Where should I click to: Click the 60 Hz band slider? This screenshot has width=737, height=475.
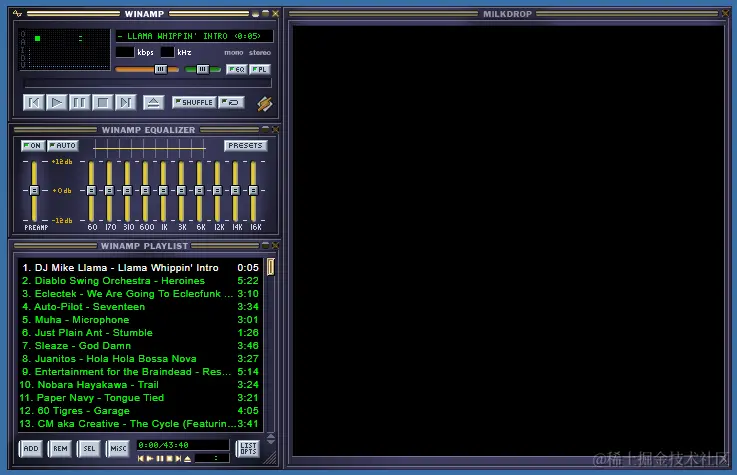click(91, 190)
